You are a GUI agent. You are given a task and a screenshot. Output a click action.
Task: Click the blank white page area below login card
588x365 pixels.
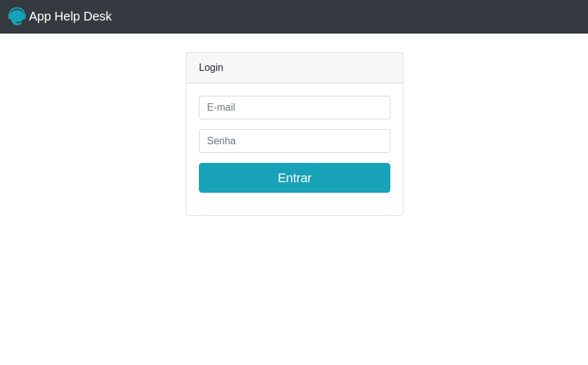295,289
